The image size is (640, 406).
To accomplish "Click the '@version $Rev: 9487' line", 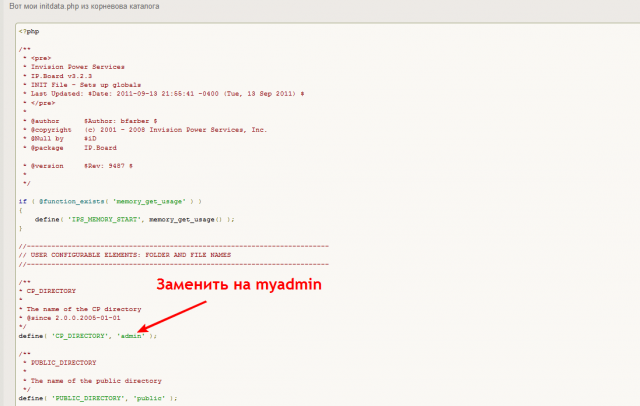I will (x=78, y=166).
